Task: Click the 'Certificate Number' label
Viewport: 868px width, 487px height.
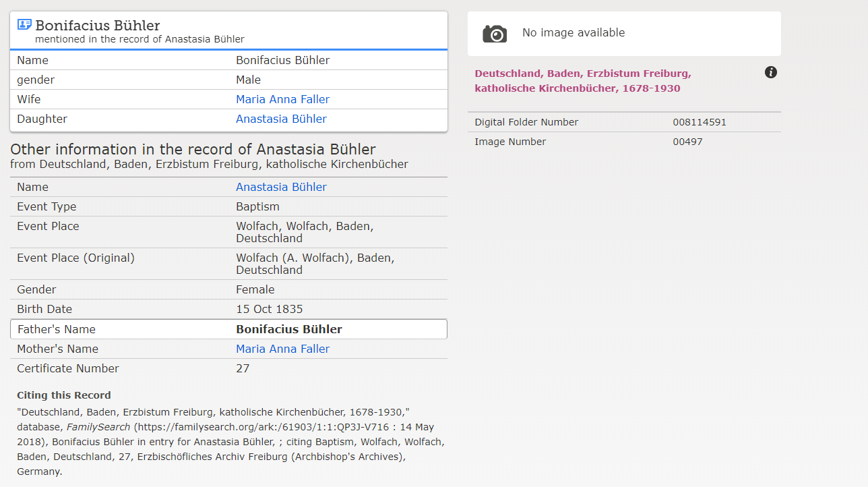Action: click(68, 368)
